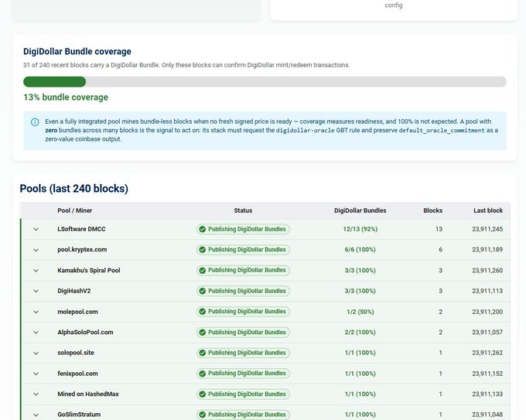Click AlphaSoloPool.com green check status icon
526x420 pixels.
pyautogui.click(x=203, y=332)
